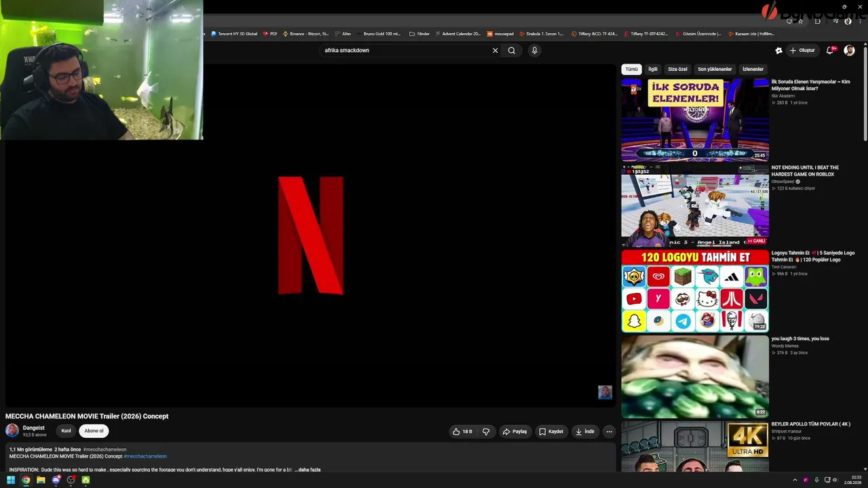Open the İlk Soruda Elenenler video thumbnail
Screen dimensions: 868x488
(x=695, y=120)
